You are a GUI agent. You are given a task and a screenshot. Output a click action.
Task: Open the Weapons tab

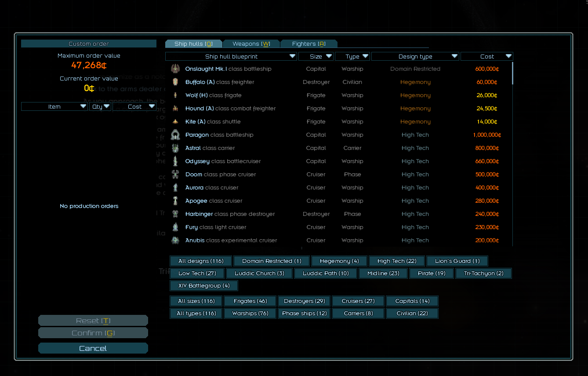[251, 44]
